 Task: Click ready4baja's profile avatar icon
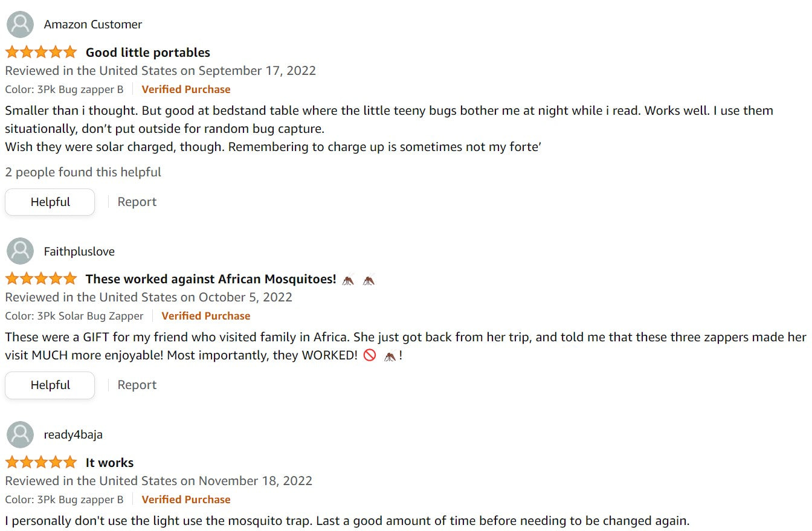point(20,434)
